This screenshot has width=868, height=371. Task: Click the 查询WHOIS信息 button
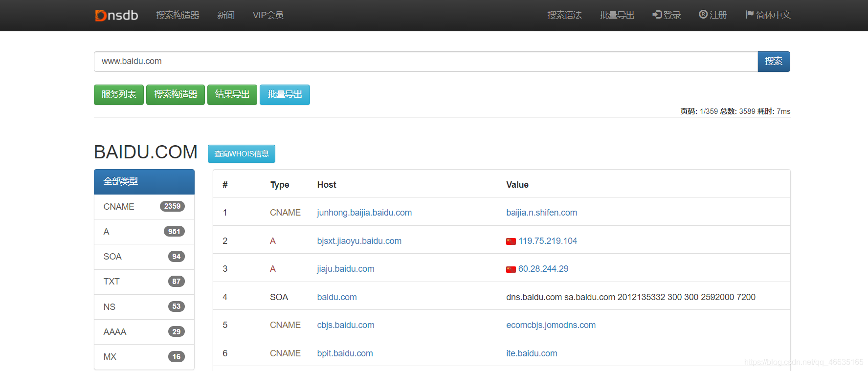tap(242, 154)
